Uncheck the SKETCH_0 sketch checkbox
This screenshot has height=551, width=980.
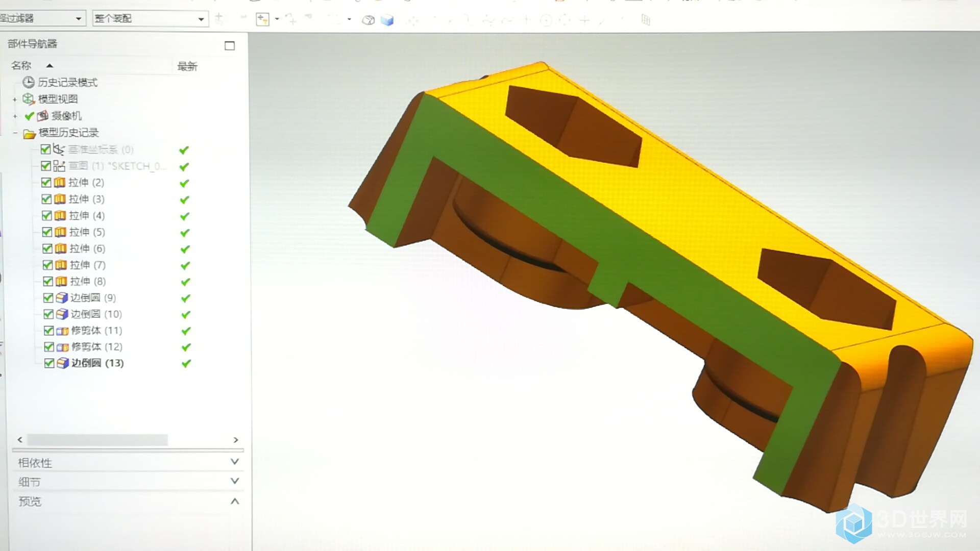[45, 166]
